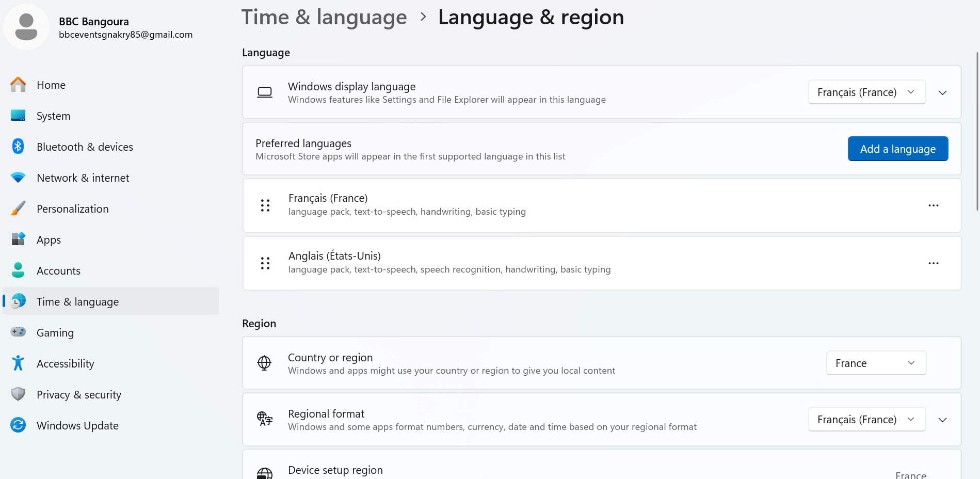The image size is (980, 479).
Task: Go to System settings
Action: pos(110,116)
